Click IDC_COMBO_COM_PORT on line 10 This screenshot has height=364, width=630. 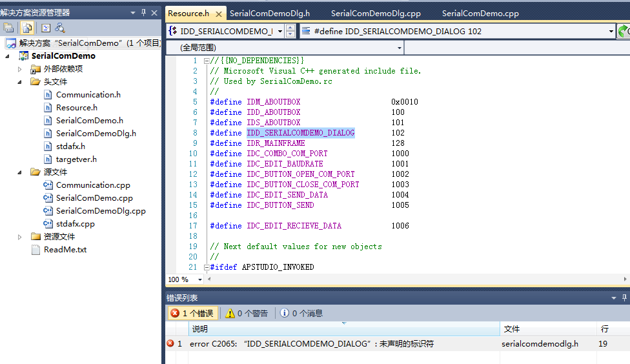click(287, 154)
